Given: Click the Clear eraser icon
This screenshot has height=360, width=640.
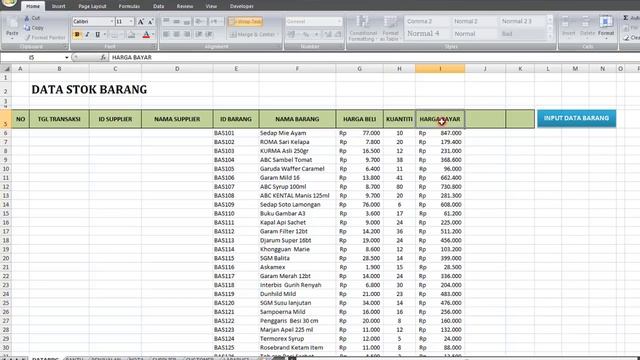Looking at the screenshot, I should point(627,38).
